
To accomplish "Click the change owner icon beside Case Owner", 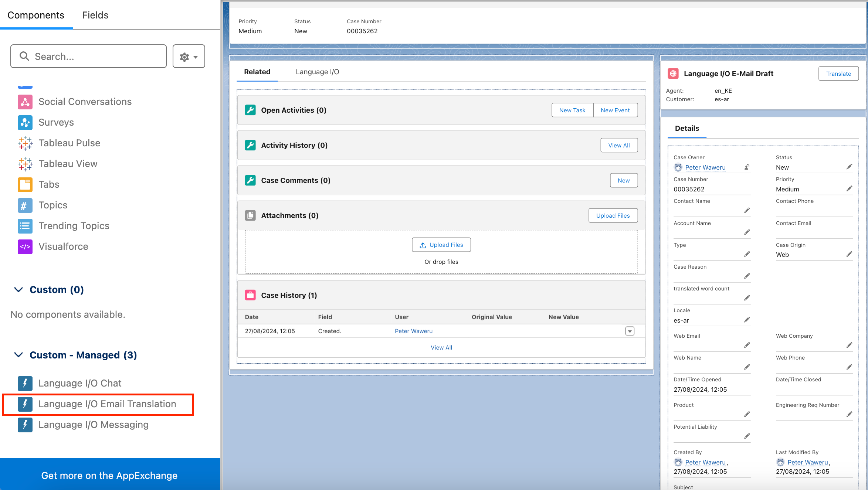I will tap(747, 167).
